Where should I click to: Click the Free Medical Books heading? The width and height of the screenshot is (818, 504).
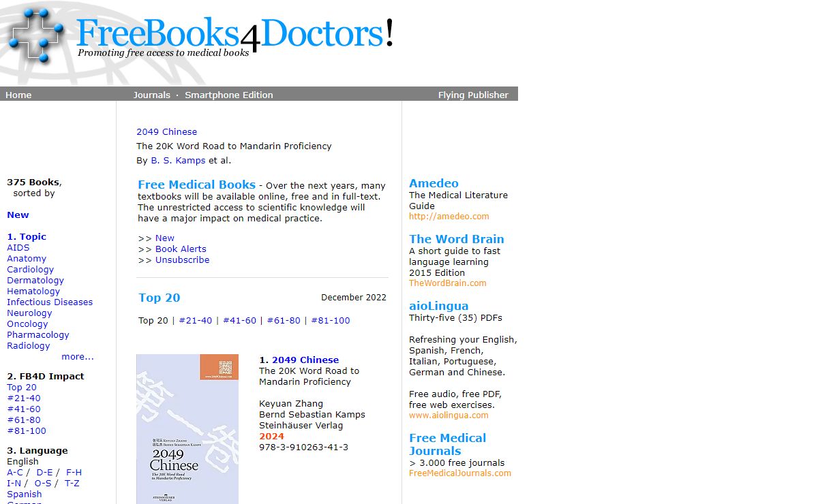click(196, 185)
